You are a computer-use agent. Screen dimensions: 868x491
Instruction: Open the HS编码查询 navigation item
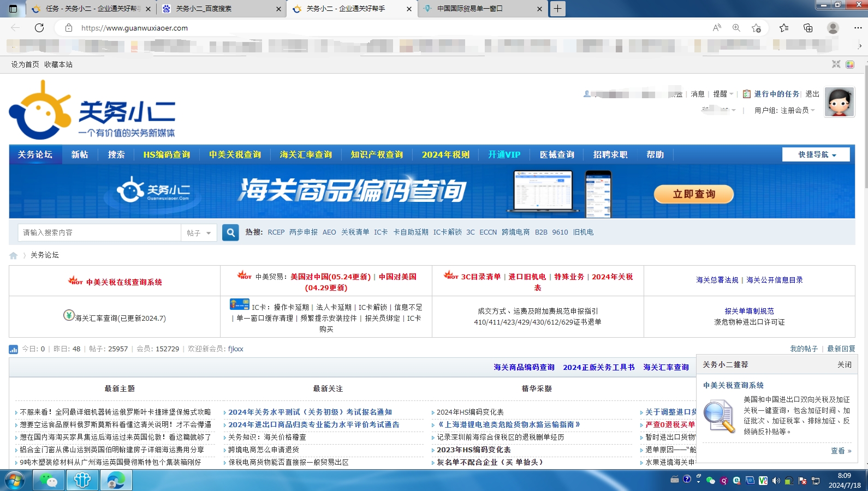coord(167,154)
